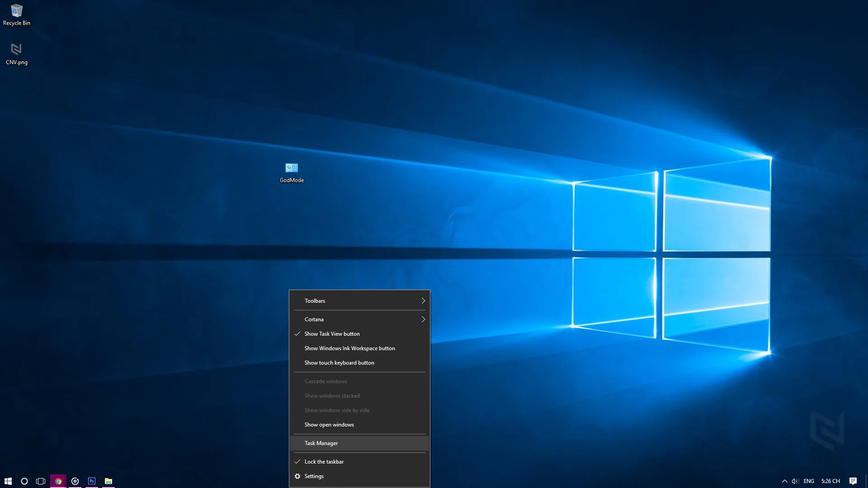Show hidden system tray icons
Viewport: 868px width, 488px height.
pos(785,481)
